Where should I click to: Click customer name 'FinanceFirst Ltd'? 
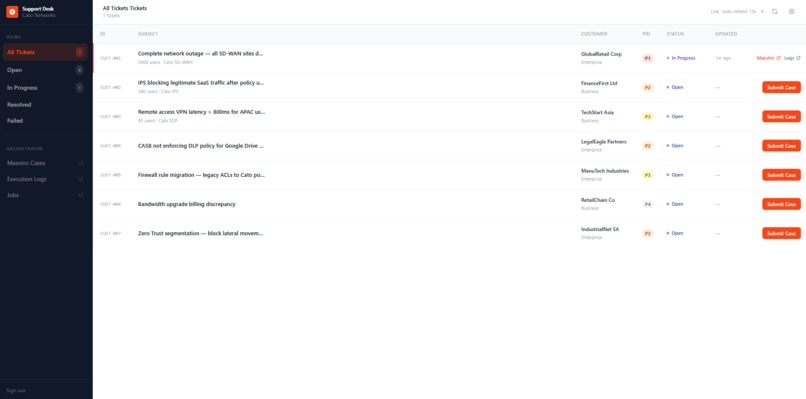(x=599, y=83)
